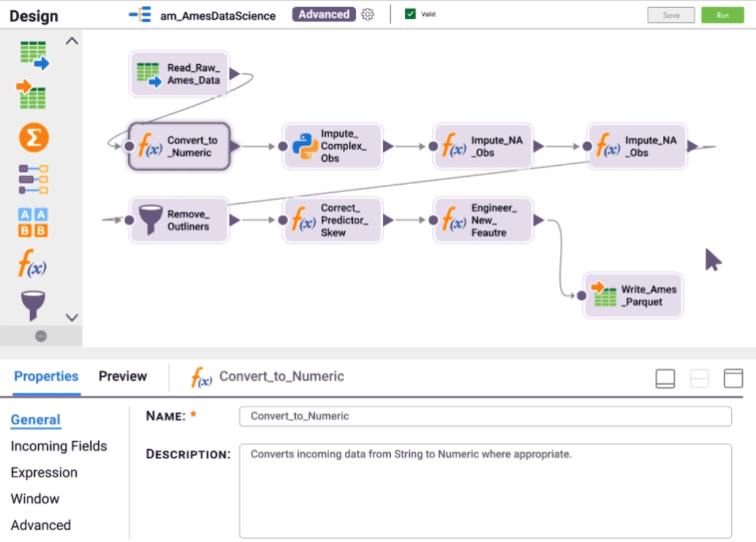Click the mapping icon beside am_AmesDataScience
This screenshot has width=756, height=542.
coord(140,15)
